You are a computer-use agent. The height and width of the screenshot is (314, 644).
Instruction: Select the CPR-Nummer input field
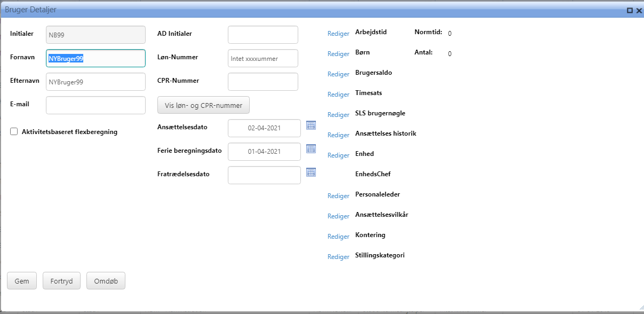263,82
